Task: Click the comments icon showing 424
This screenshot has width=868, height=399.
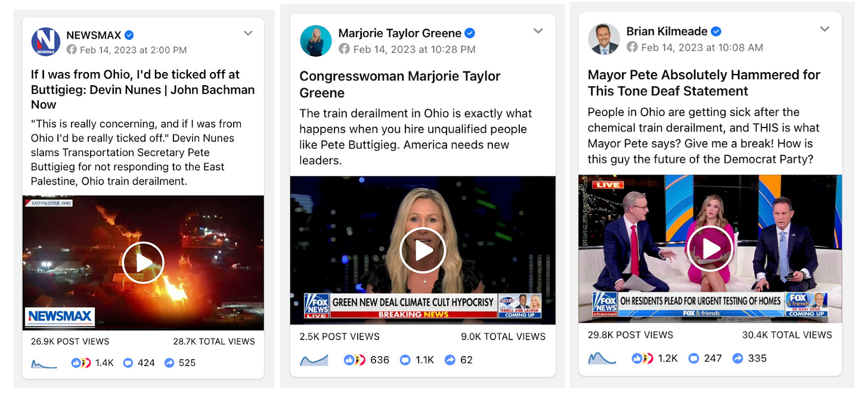Action: [x=128, y=363]
